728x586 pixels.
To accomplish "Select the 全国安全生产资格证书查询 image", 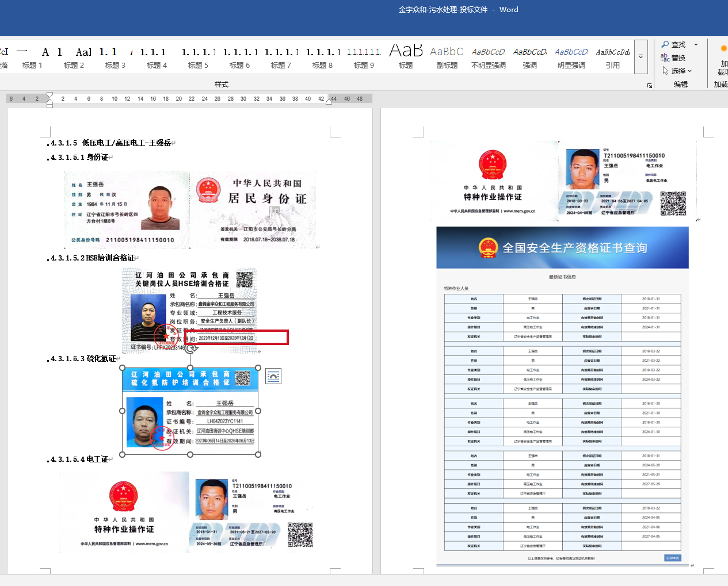I will click(562, 396).
